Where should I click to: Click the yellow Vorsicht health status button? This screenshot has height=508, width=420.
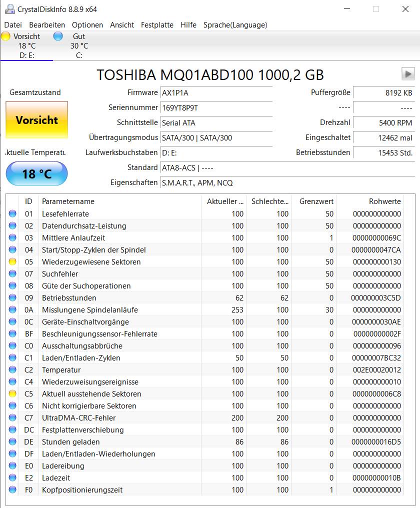pos(36,120)
